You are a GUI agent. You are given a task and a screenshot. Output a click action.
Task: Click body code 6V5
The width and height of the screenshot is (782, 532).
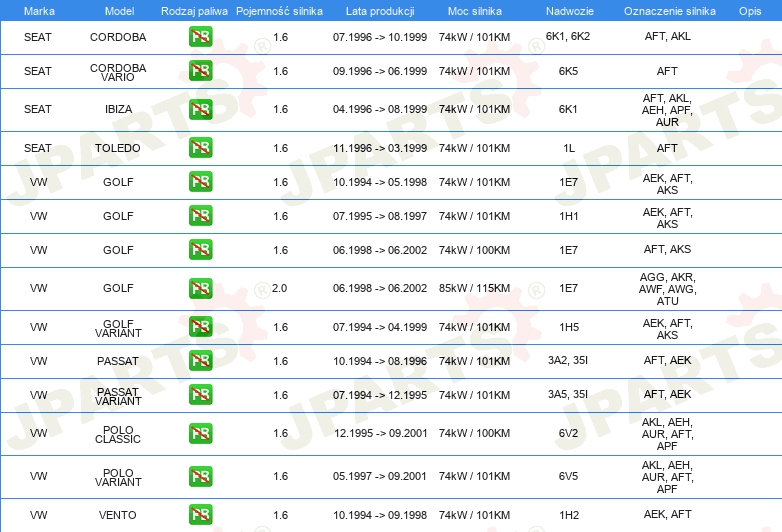pos(569,476)
